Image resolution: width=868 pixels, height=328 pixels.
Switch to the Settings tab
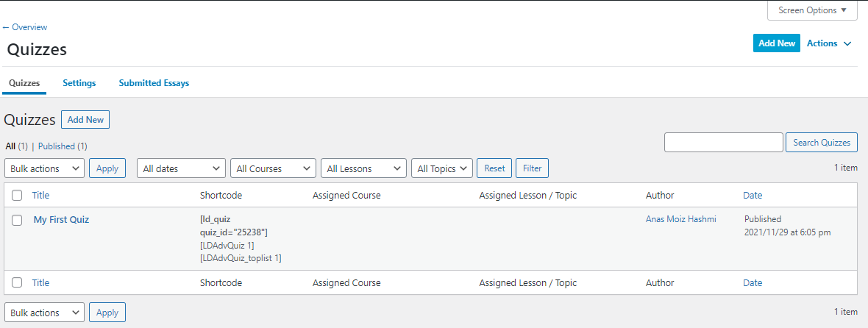coord(79,83)
